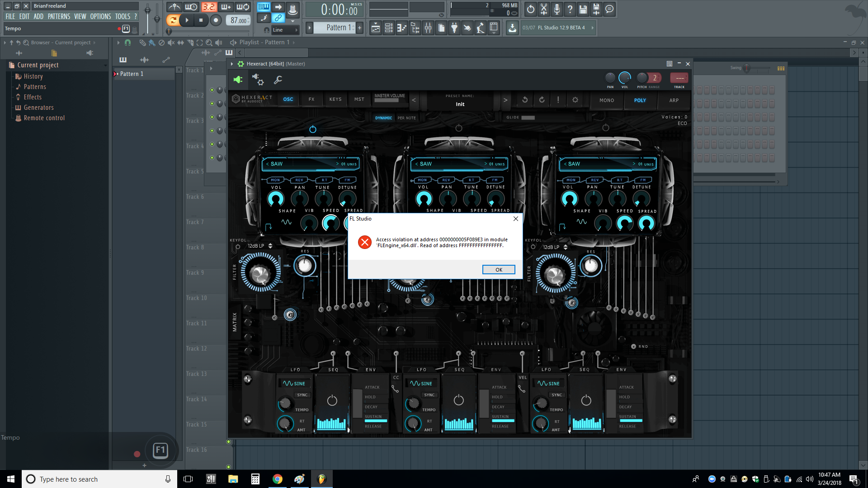Screen dimensions: 868x488
Task: Switch to DYNAMIC mode toggle
Action: coord(383,118)
